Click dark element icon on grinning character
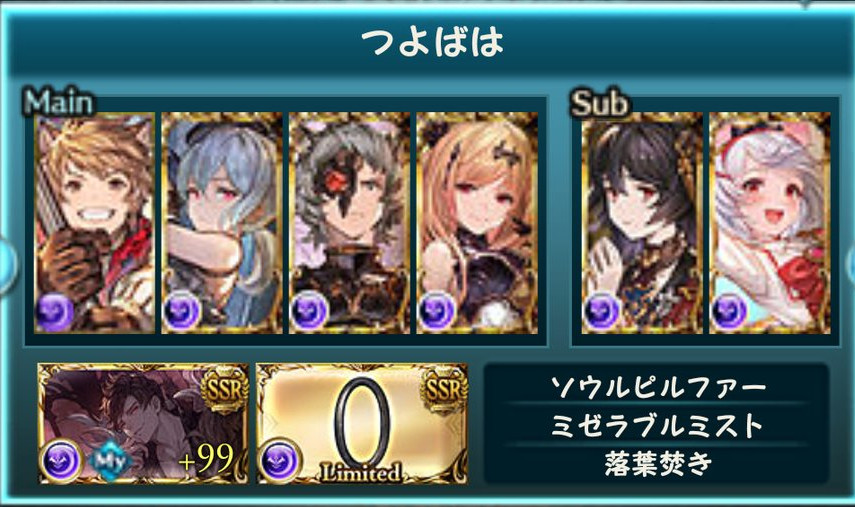 click(x=55, y=312)
